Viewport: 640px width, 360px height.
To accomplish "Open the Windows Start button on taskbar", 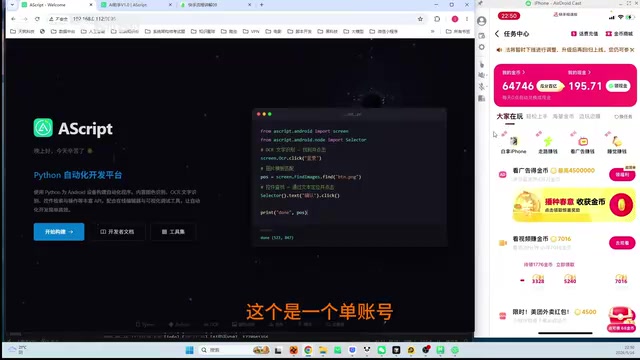I will pos(189,350).
